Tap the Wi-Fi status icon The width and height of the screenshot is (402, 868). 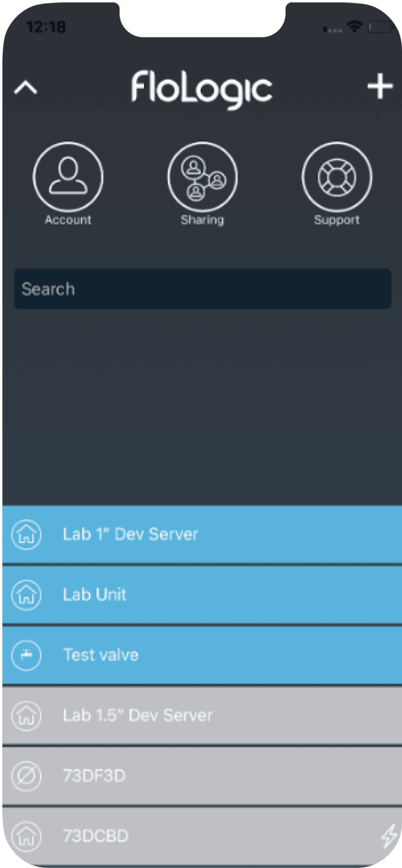354,26
